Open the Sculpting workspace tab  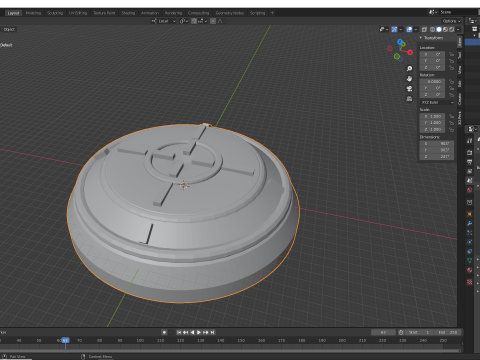pyautogui.click(x=55, y=13)
